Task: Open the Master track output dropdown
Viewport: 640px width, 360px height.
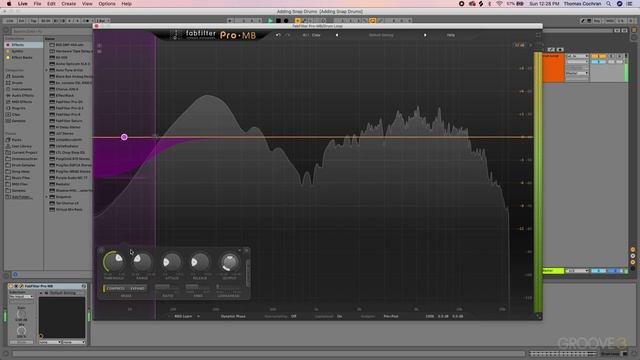Action: (x=577, y=271)
